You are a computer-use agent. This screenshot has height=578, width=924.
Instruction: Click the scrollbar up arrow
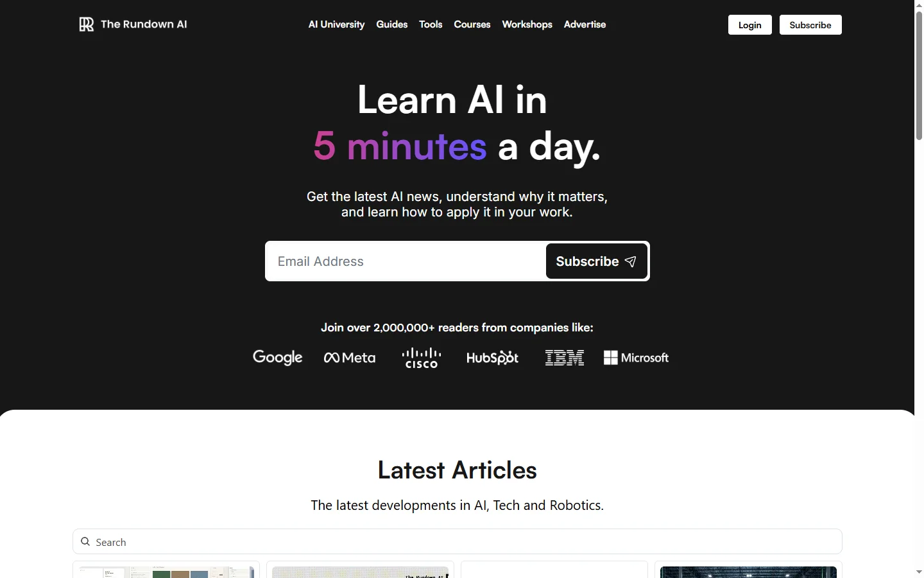click(x=919, y=4)
